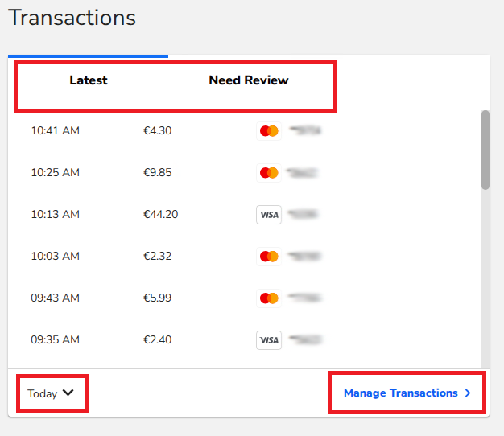The height and width of the screenshot is (436, 504).
Task: Click Visa icon on the 10:13 AM transaction
Action: (269, 215)
